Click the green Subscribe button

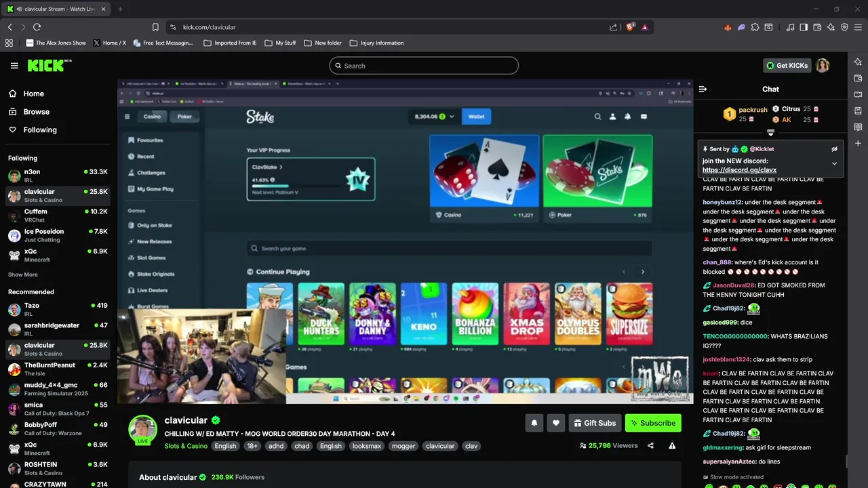[653, 423]
